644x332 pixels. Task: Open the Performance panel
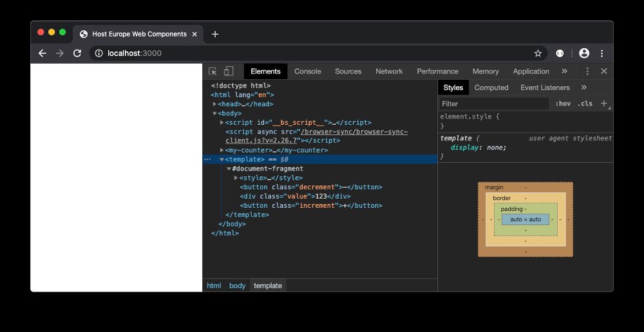(x=437, y=71)
